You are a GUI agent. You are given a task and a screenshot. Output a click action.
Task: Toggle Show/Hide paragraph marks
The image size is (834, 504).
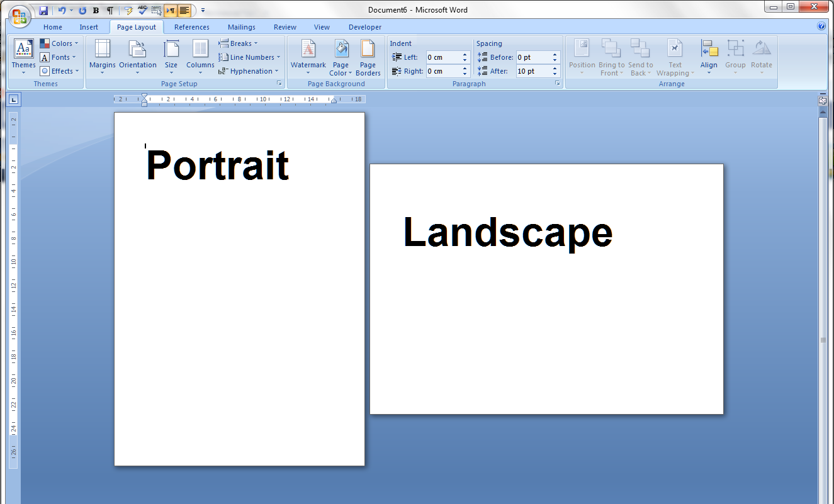(110, 10)
